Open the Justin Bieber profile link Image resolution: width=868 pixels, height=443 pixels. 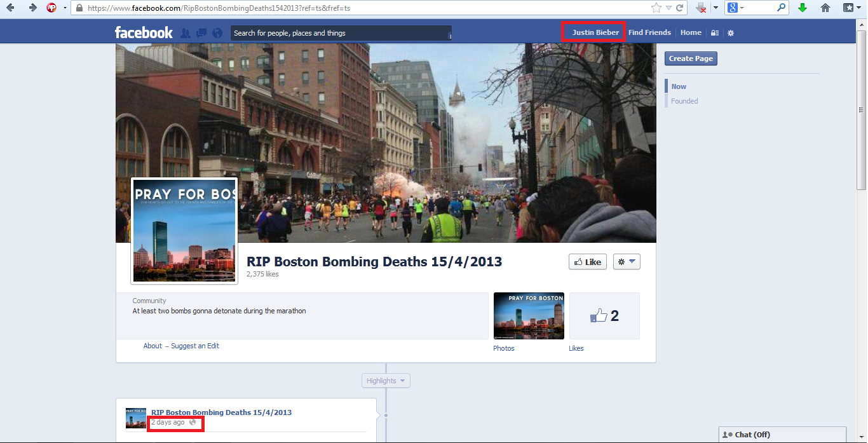tap(595, 32)
